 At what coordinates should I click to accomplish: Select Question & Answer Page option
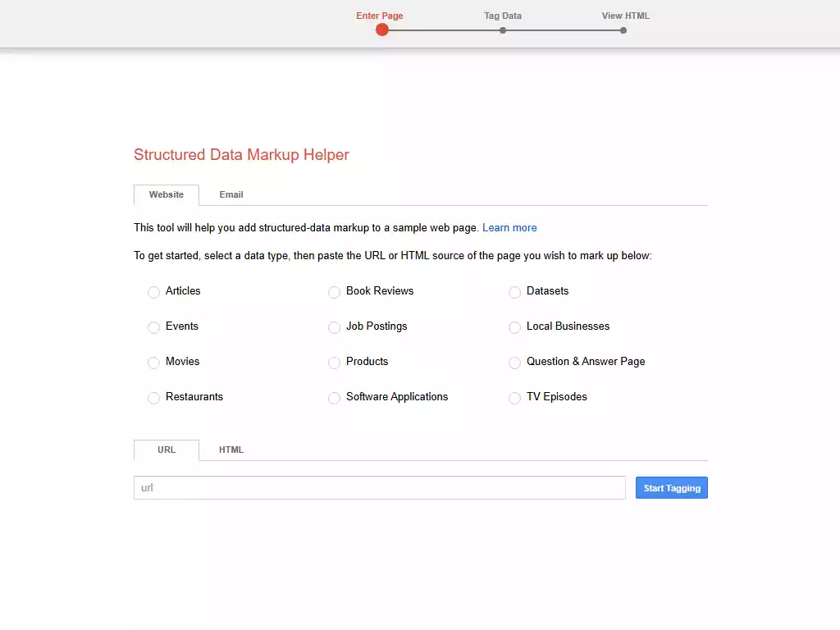click(514, 363)
